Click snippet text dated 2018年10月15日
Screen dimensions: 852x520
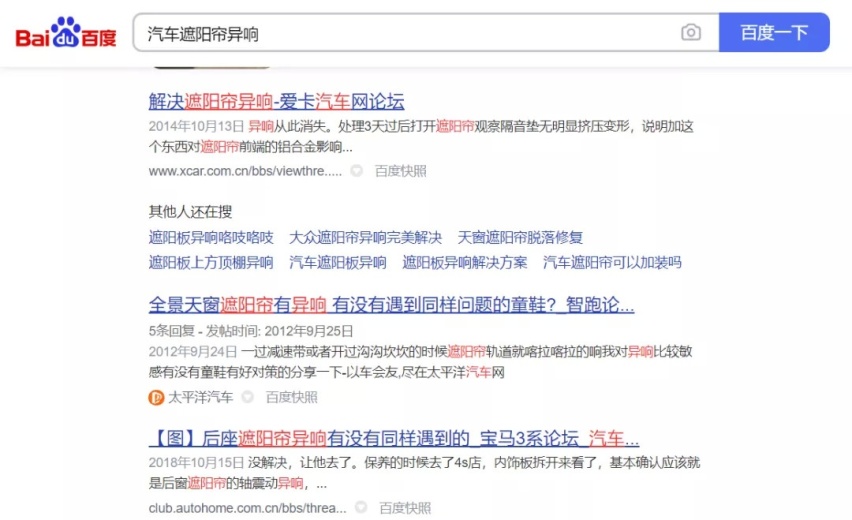pyautogui.click(x=424, y=473)
